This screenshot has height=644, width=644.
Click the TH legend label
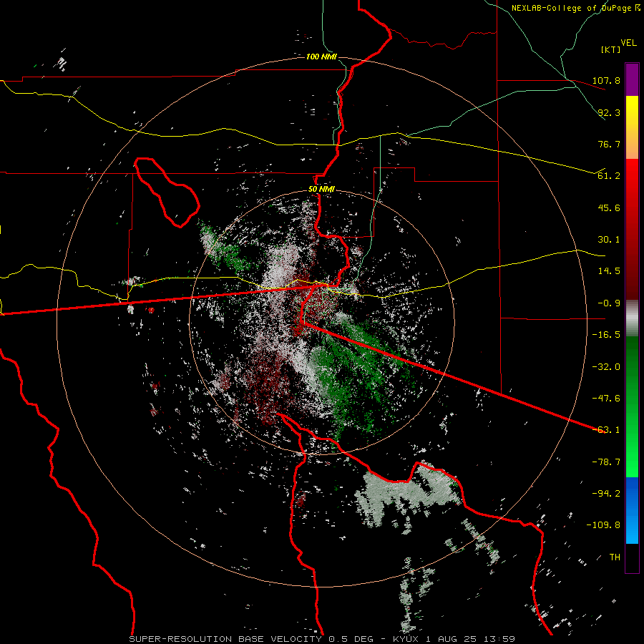pos(615,557)
